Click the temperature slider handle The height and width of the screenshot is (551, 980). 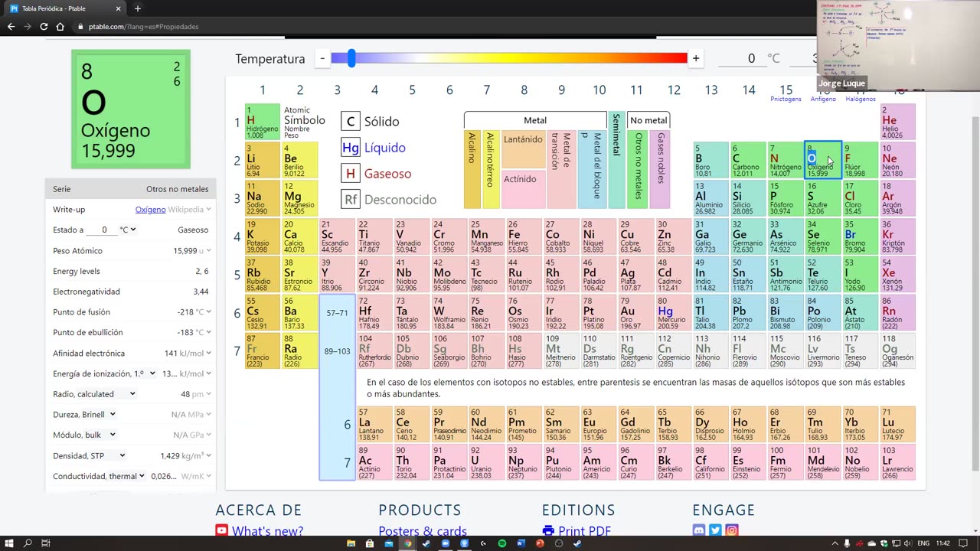coord(351,58)
